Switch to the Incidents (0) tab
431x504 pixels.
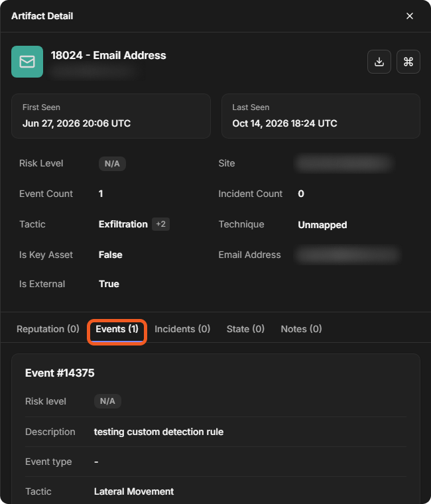182,329
